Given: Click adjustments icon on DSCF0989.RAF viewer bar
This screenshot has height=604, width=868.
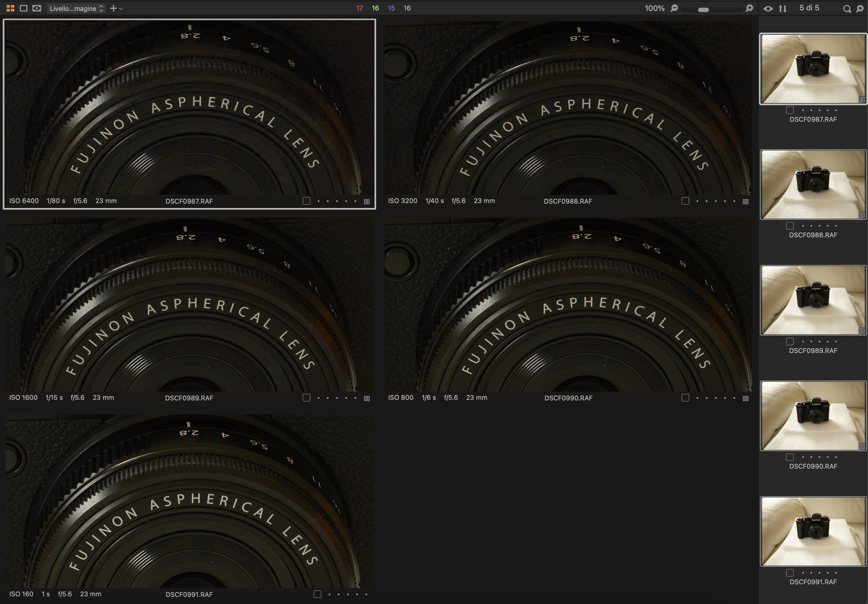Looking at the screenshot, I should (367, 398).
